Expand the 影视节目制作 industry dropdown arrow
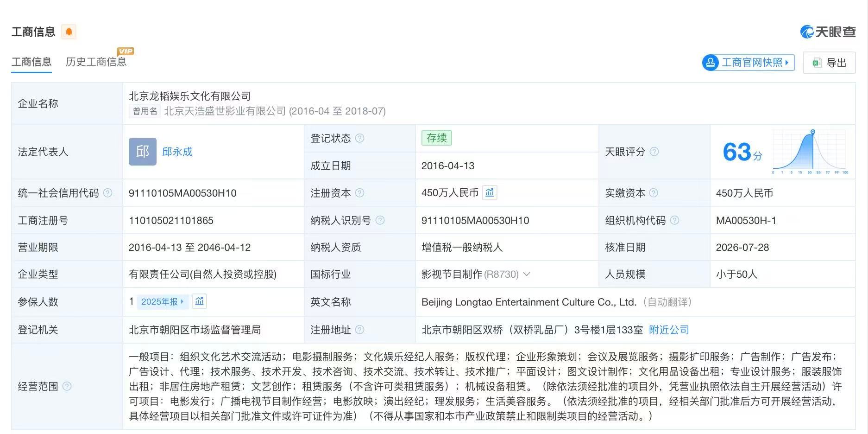This screenshot has height=434, width=868. (527, 274)
